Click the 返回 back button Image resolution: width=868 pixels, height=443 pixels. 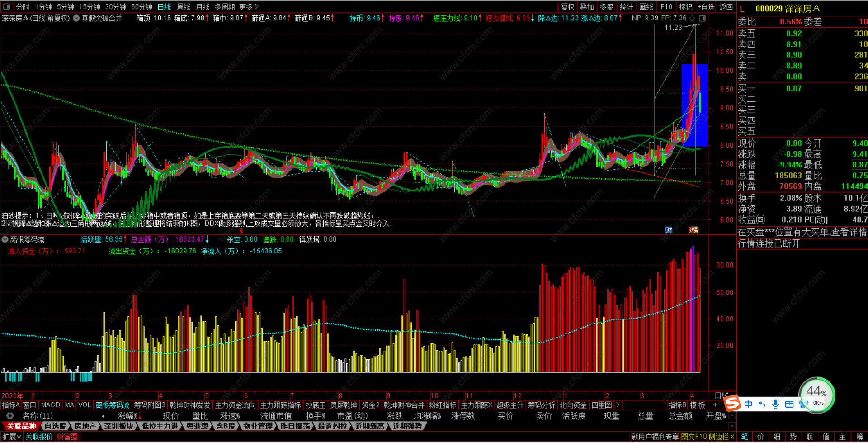point(726,7)
